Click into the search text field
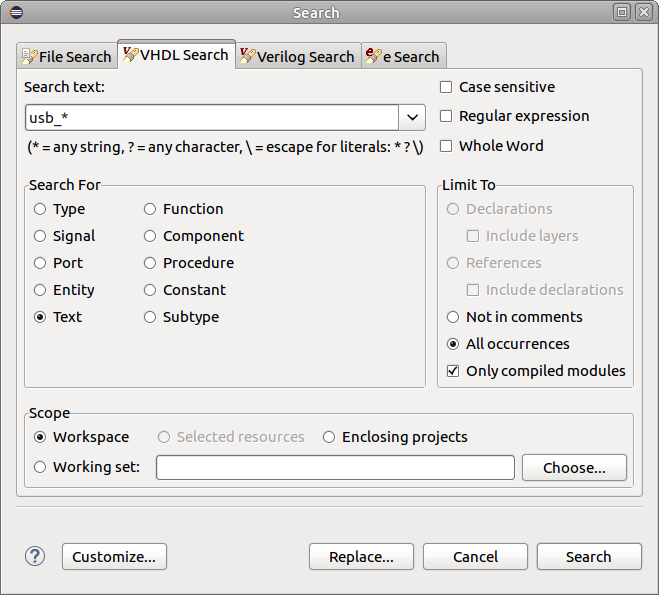659x595 pixels. [x=212, y=117]
